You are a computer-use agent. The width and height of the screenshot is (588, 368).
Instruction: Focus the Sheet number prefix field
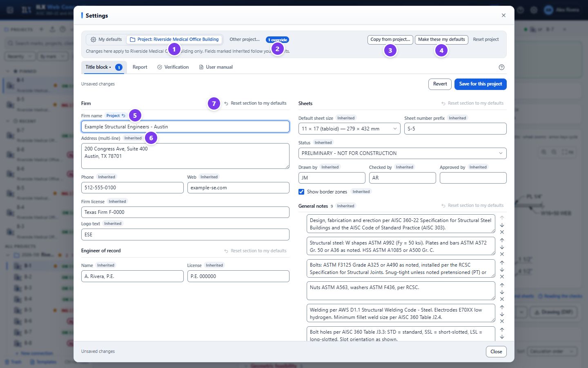[x=455, y=129]
